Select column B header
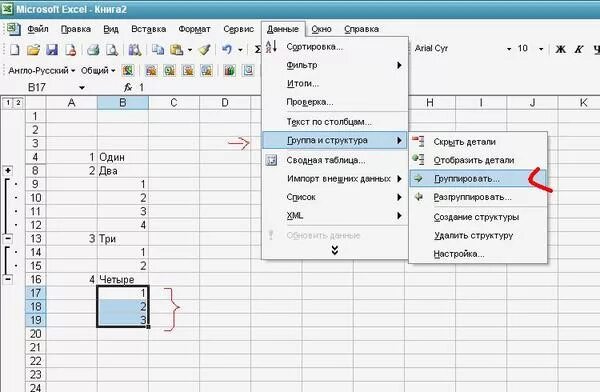This screenshot has width=600, height=392. [123, 103]
